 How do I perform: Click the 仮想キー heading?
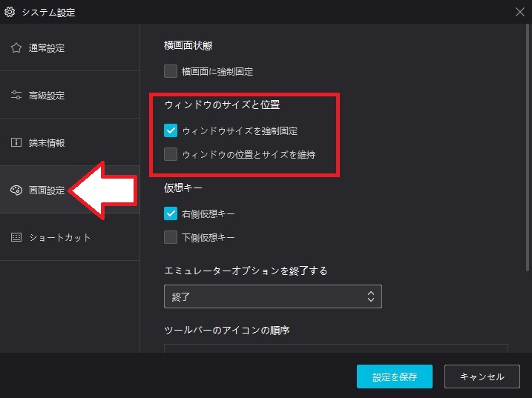(183, 188)
